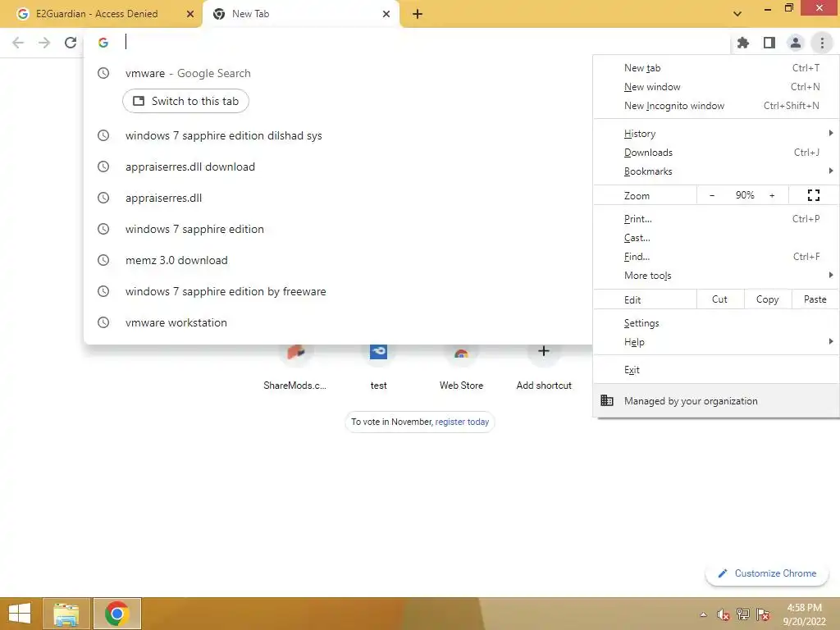Click the building icon beside Managed by your organization
840x630 pixels.
(607, 400)
